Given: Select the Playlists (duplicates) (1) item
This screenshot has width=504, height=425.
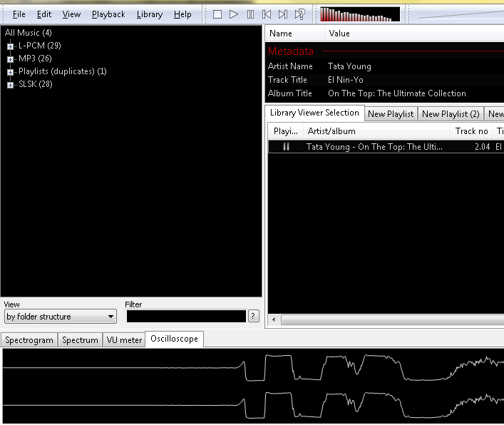Looking at the screenshot, I should [x=62, y=71].
